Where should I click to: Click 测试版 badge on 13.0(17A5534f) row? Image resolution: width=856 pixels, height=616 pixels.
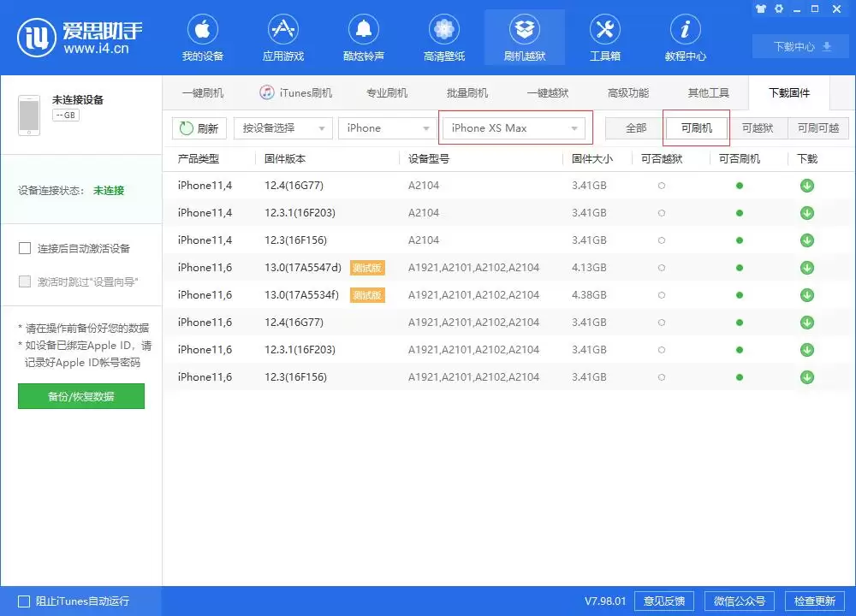[x=367, y=295]
